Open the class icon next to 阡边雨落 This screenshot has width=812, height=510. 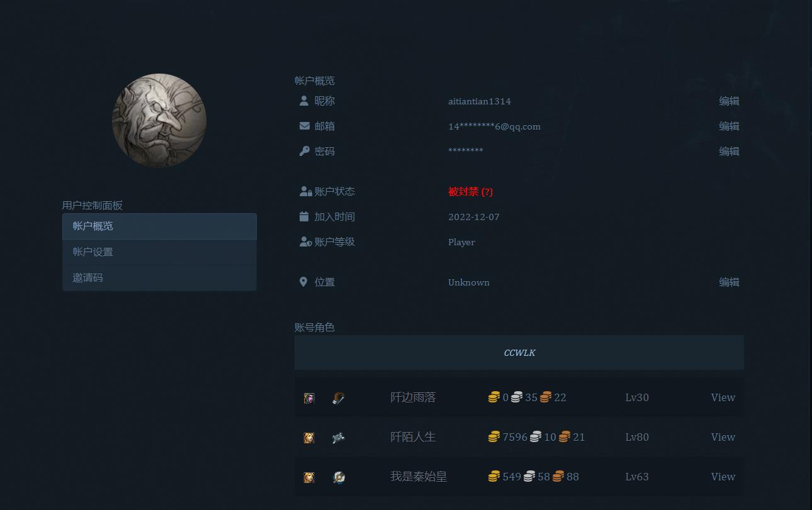339,397
